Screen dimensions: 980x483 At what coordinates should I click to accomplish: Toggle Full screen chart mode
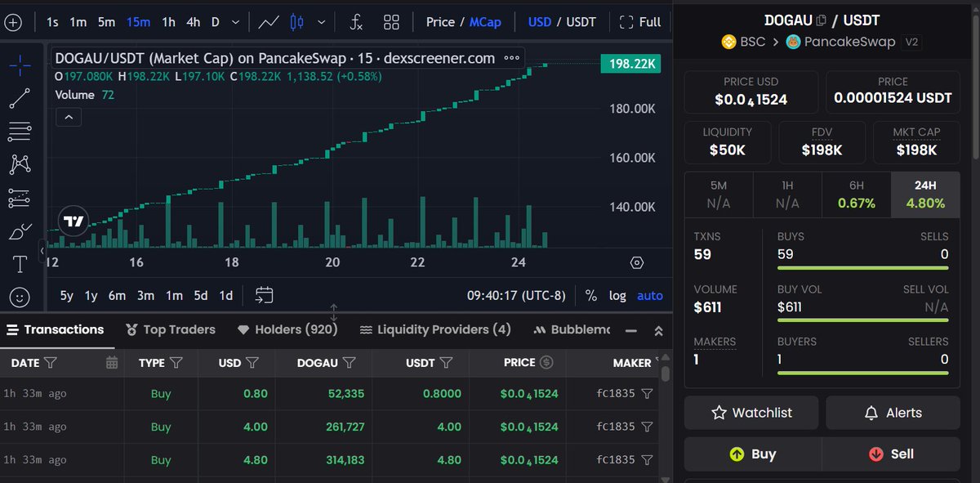640,22
